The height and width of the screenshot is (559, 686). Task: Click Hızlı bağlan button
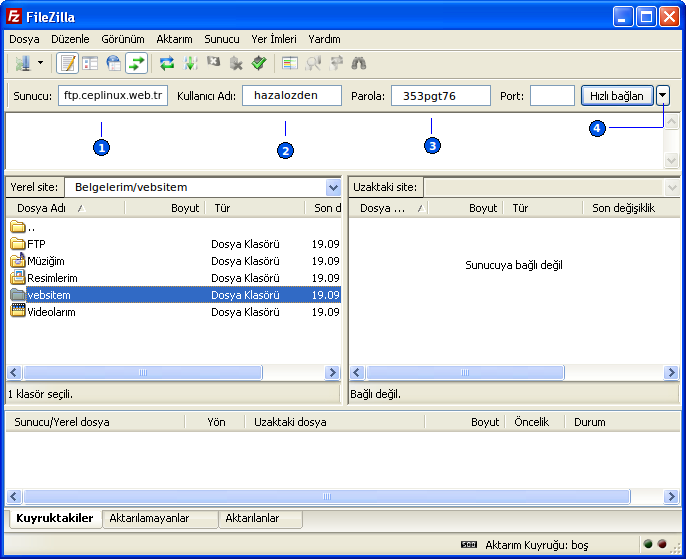tap(617, 96)
